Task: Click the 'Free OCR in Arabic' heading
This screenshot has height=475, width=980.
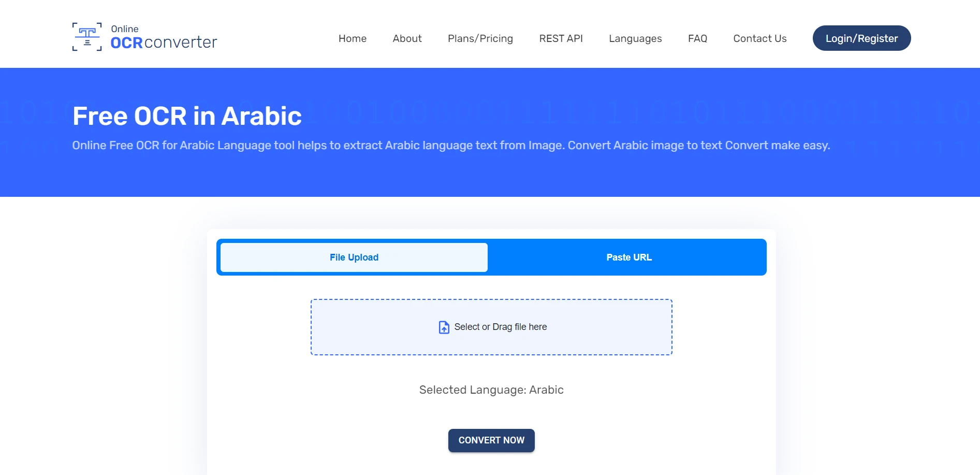Action: click(187, 116)
